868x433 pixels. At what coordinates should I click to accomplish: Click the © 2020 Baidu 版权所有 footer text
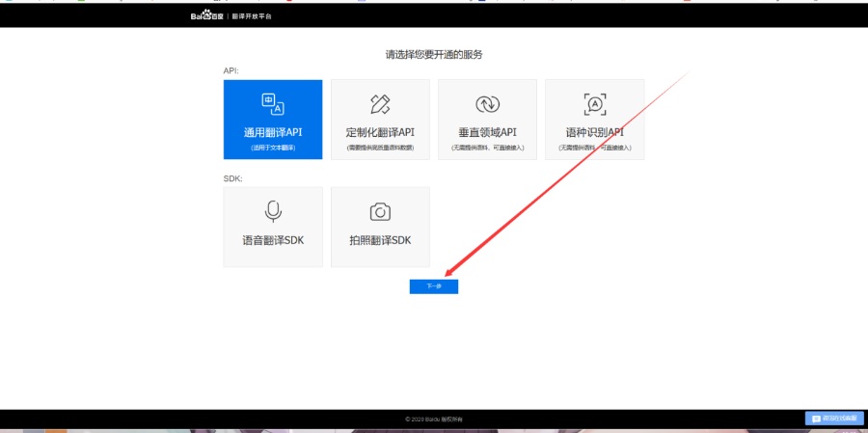click(x=434, y=419)
